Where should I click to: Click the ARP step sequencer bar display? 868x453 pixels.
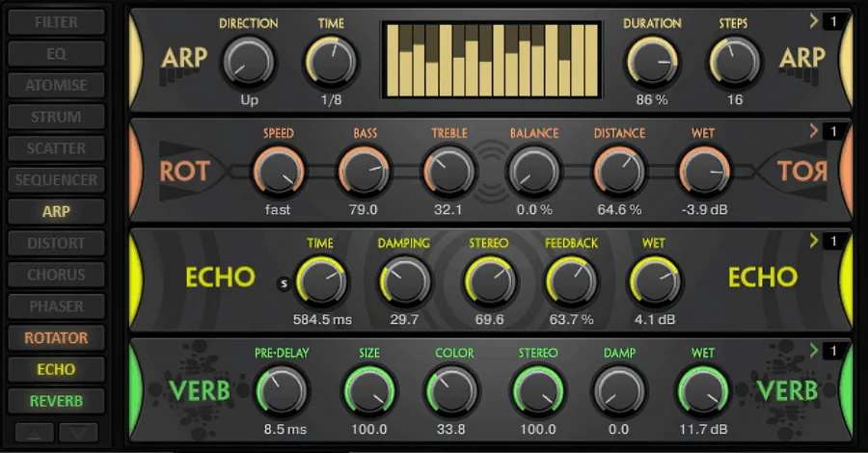492,61
